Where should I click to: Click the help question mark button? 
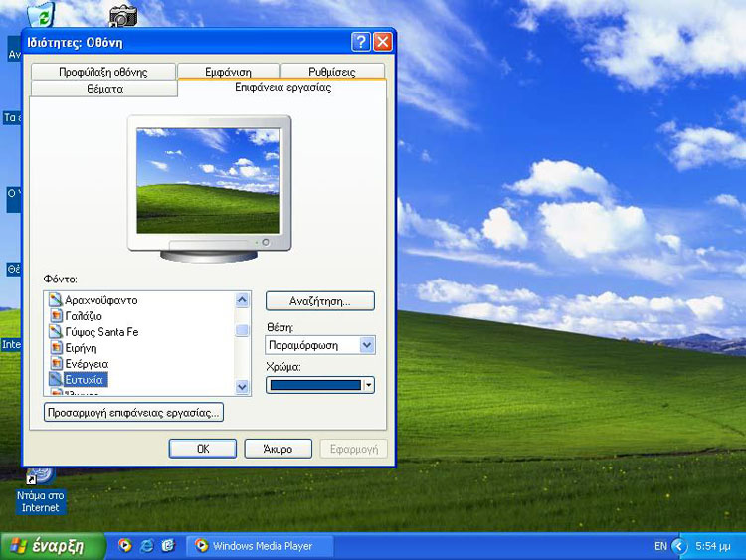click(361, 42)
